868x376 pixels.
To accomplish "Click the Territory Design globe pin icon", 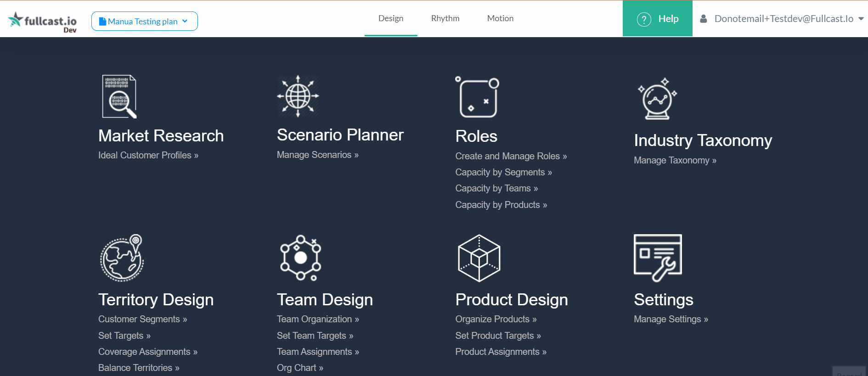I will coord(122,258).
